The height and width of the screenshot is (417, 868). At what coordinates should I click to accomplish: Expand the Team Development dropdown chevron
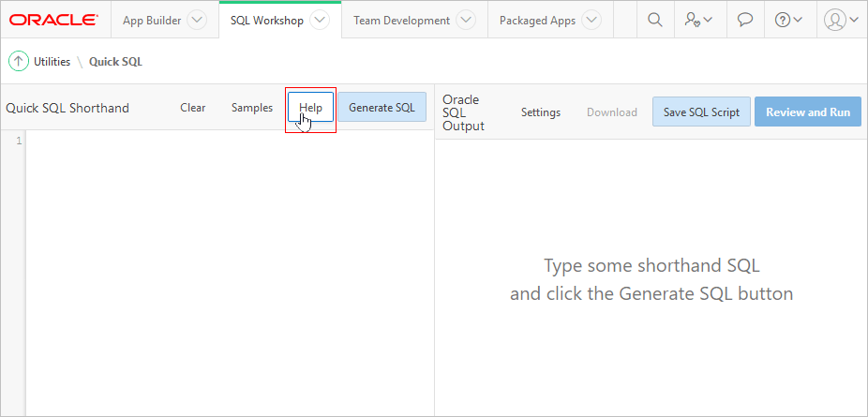click(x=466, y=21)
